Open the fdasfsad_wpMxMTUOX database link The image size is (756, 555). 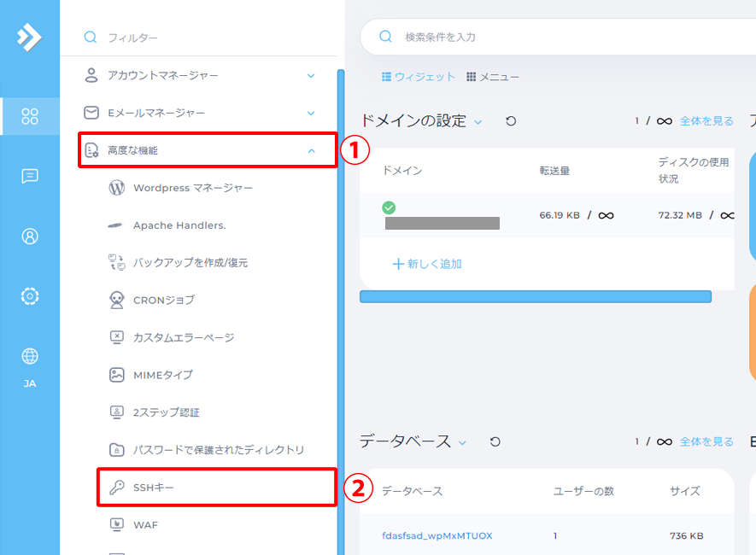point(437,535)
